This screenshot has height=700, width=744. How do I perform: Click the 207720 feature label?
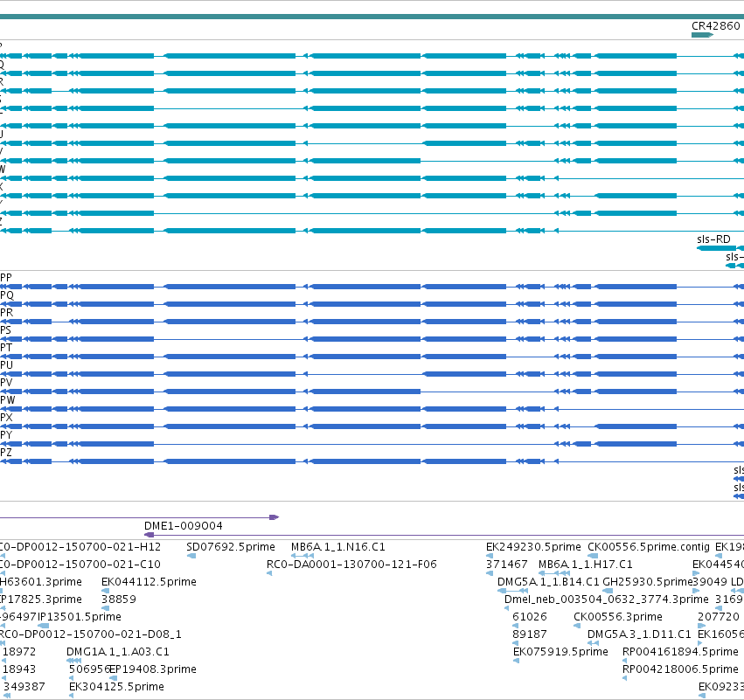click(719, 617)
